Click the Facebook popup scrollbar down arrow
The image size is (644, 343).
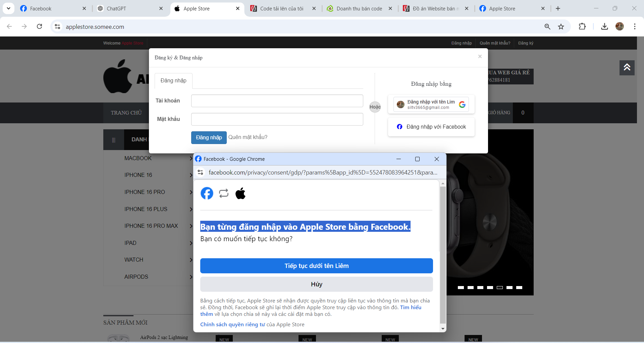click(443, 329)
